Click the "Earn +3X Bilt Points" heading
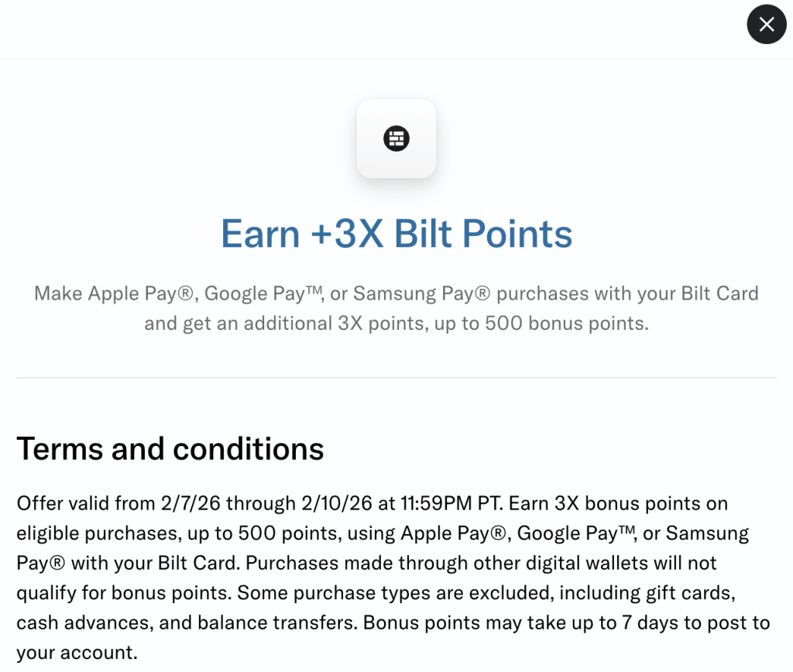The image size is (793, 672). point(396,233)
